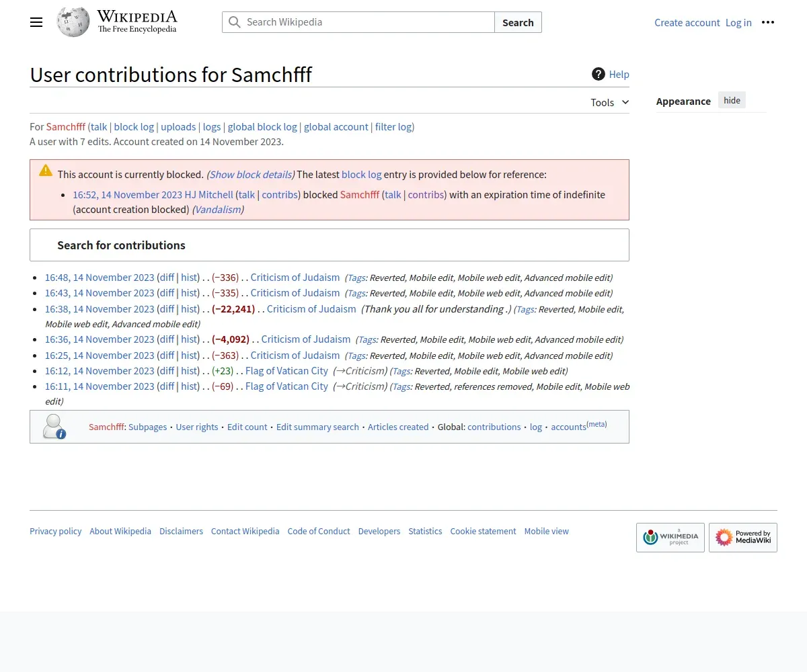
Task: Click the −4,092 byte change value
Action: (x=231, y=339)
